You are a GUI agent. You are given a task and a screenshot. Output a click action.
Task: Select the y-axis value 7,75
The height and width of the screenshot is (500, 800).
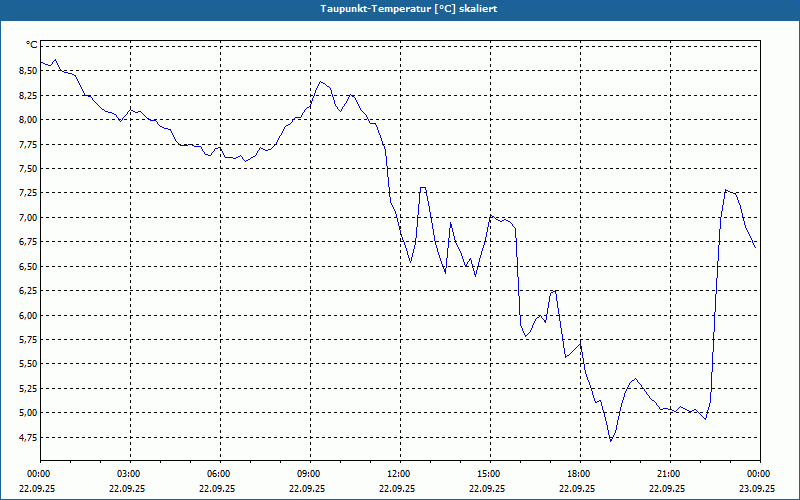[x=28, y=144]
